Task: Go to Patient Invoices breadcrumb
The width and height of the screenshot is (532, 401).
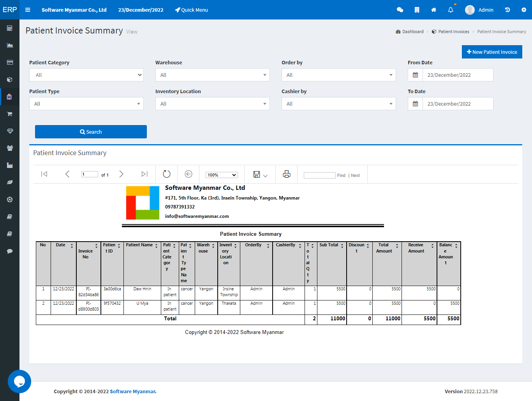Action: (450, 32)
